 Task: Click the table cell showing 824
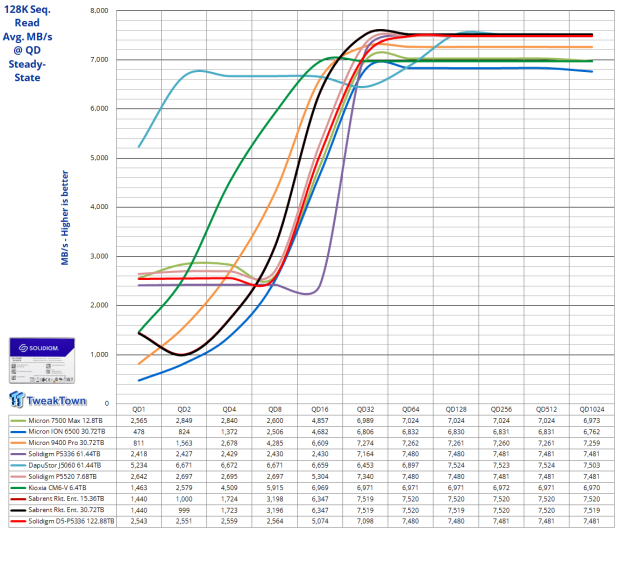(x=184, y=432)
